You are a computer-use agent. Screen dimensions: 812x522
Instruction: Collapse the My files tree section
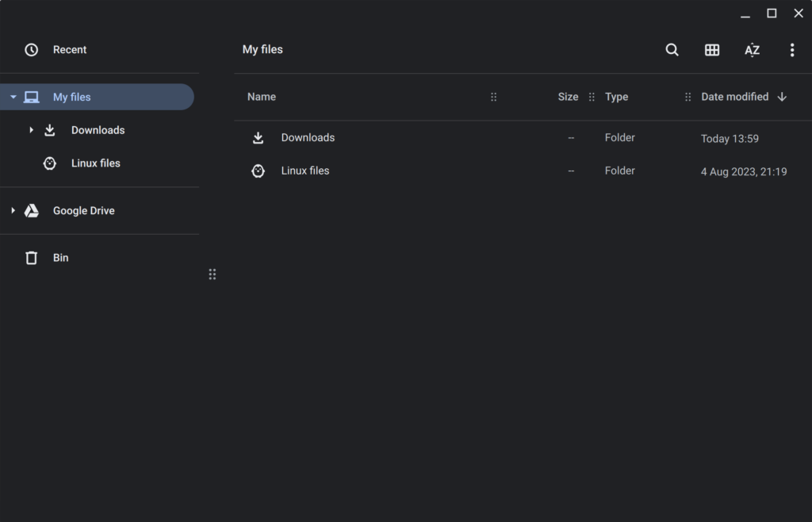13,96
